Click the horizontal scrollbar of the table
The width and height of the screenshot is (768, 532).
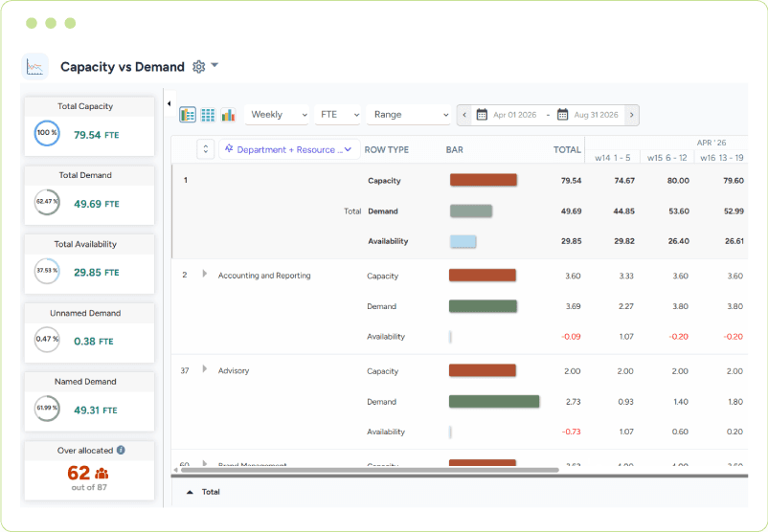(x=370, y=470)
